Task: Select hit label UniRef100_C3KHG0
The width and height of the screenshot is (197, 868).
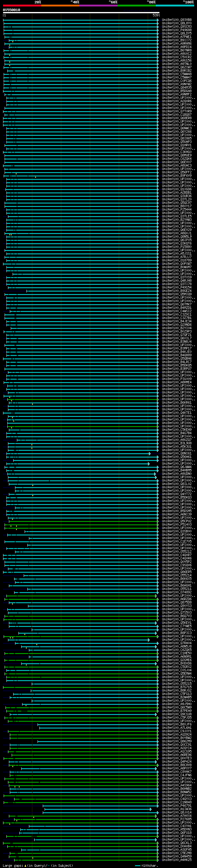Action: pyautogui.click(x=177, y=152)
